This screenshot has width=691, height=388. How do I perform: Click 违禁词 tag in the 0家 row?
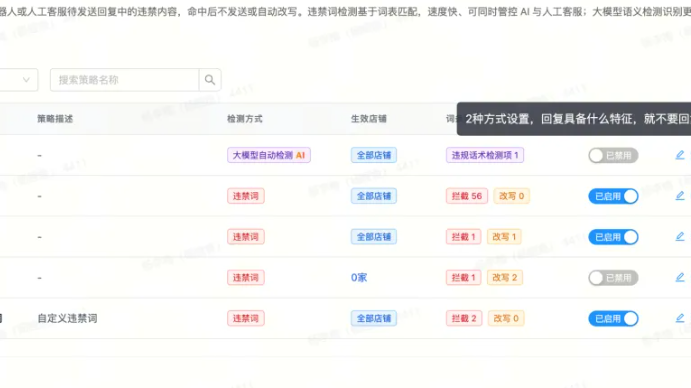[245, 277]
